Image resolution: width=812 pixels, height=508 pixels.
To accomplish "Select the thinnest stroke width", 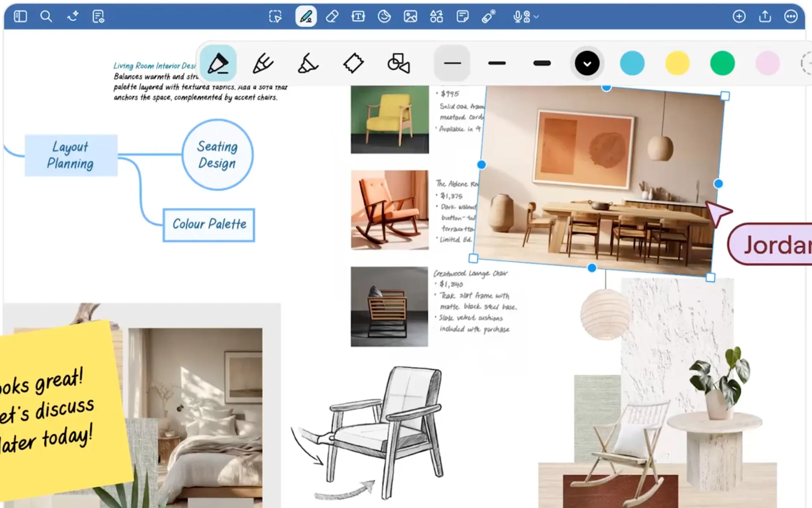I will (452, 63).
